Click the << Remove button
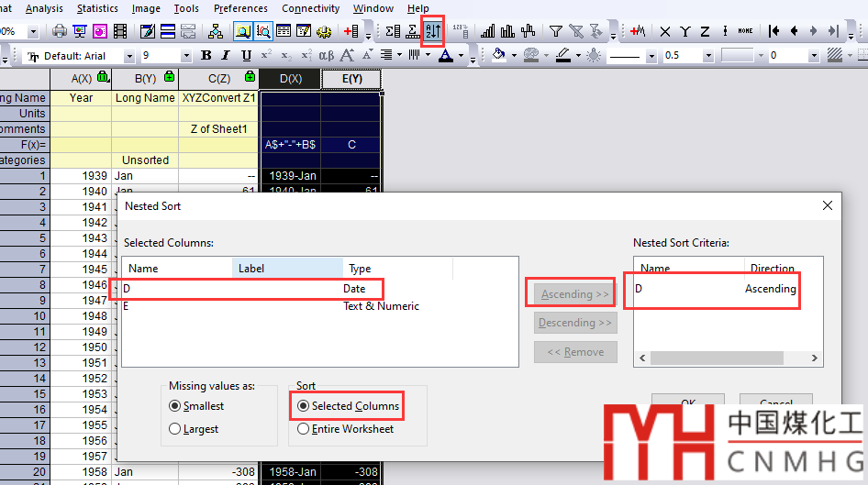Screen dimensions: 868x485 575,352
